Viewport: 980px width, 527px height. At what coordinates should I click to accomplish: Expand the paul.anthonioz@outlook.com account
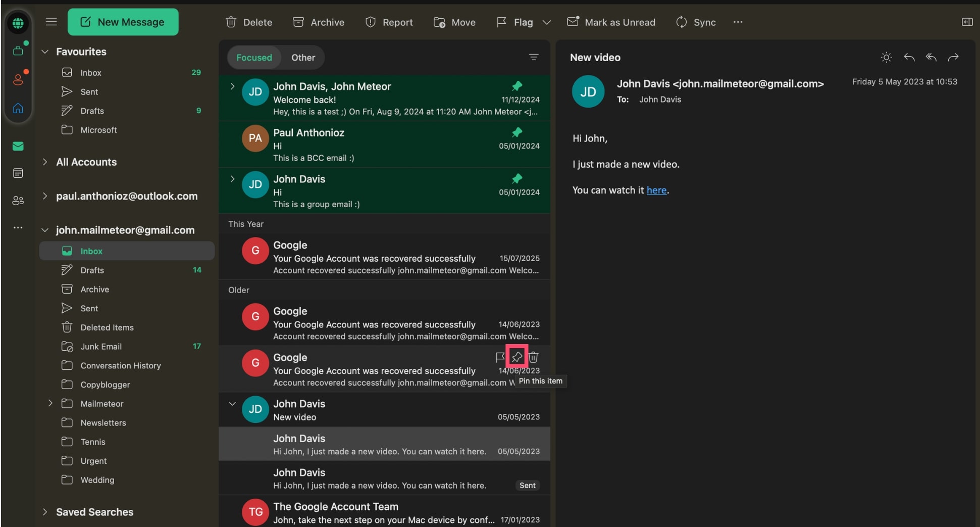point(44,196)
